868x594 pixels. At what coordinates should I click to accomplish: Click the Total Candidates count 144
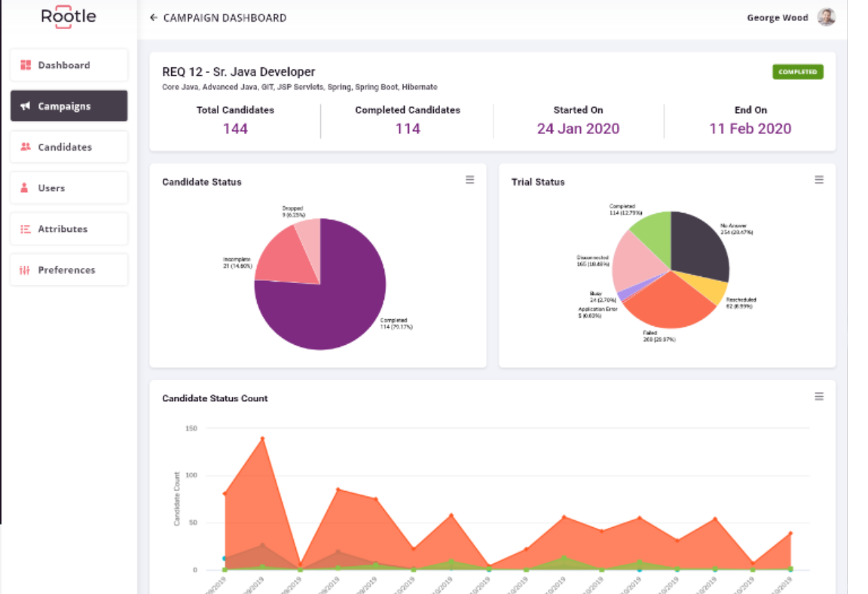[237, 129]
